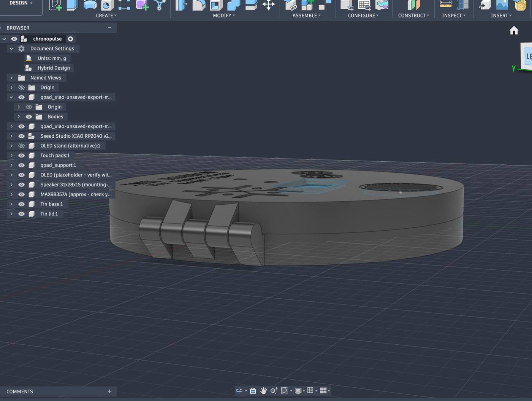Click the Zoom magnifier tool

[x=274, y=391]
